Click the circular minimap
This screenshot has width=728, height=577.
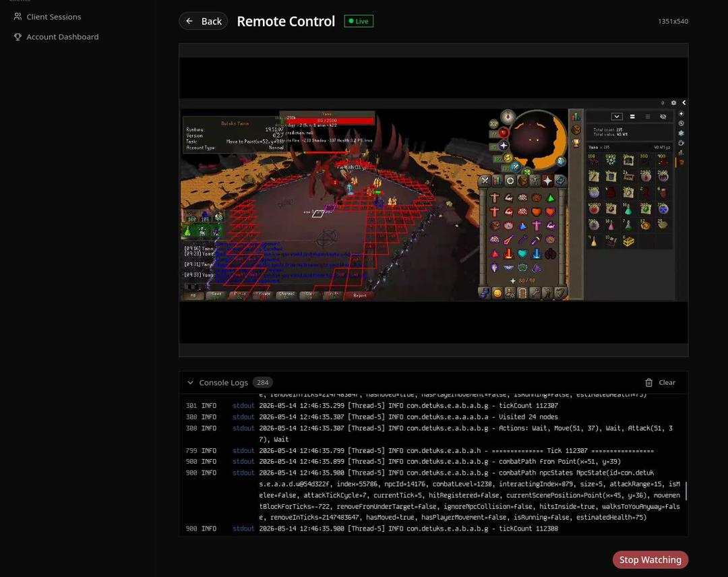click(x=537, y=140)
